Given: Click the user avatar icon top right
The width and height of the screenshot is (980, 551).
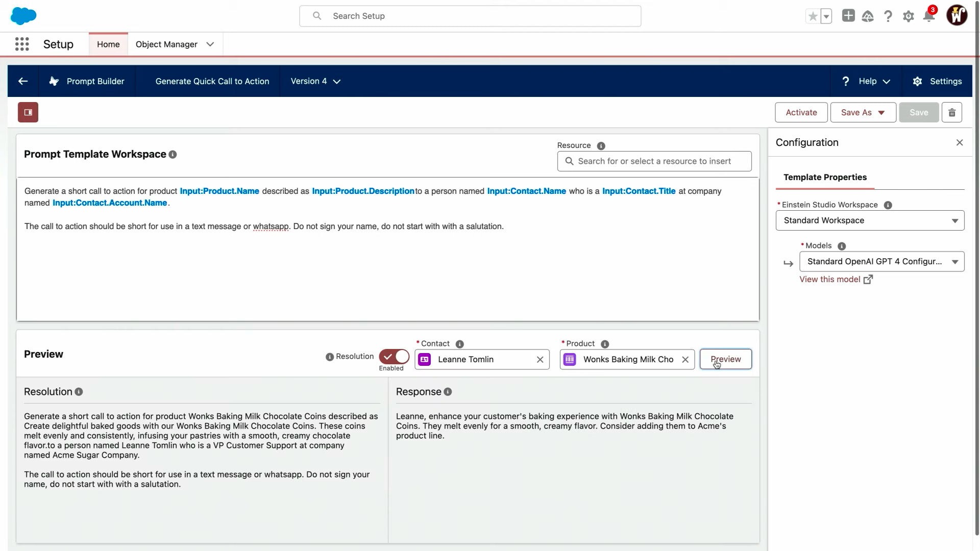Looking at the screenshot, I should coord(958,15).
